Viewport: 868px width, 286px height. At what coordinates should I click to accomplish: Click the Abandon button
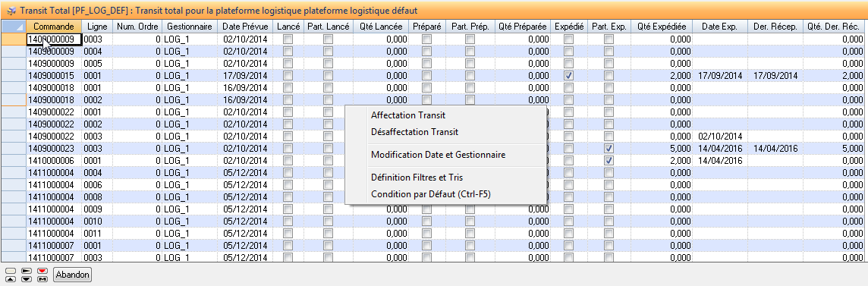click(x=73, y=275)
